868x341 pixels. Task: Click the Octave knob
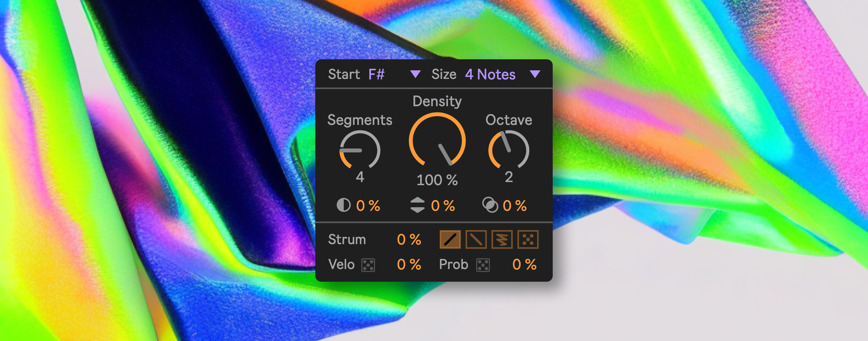[x=509, y=150]
